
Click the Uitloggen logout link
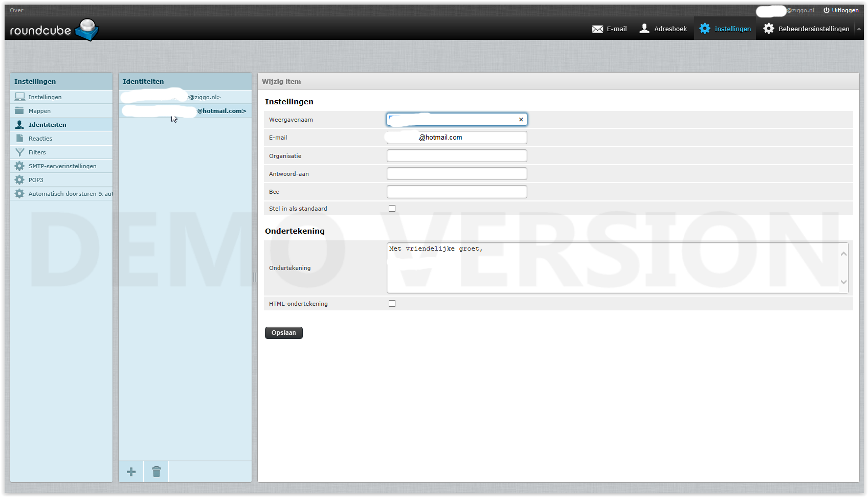[841, 10]
